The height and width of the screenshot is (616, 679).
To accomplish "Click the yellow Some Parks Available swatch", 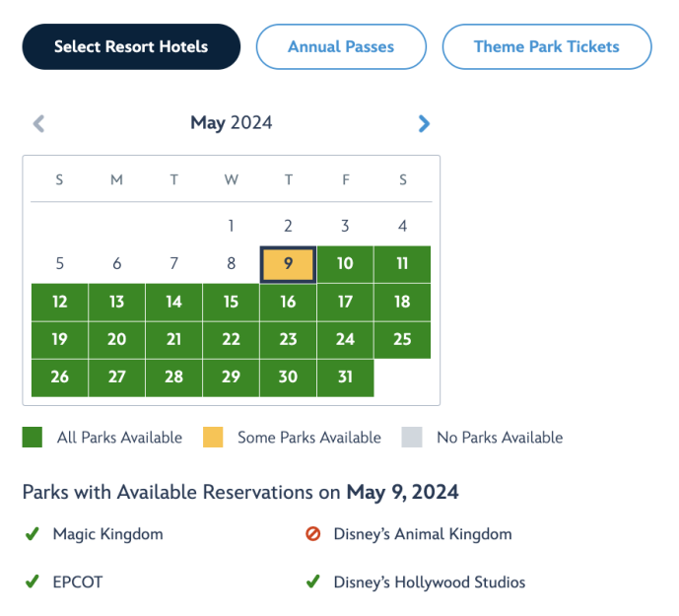I will (213, 437).
